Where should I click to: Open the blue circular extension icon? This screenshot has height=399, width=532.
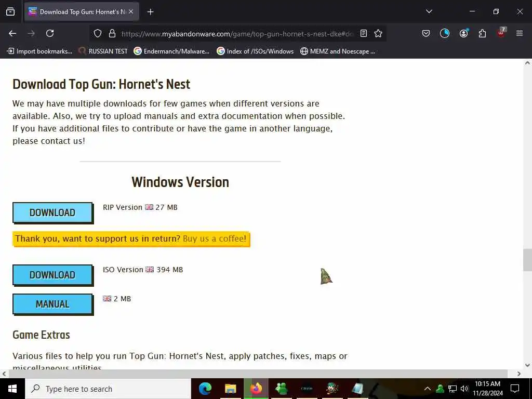click(445, 33)
